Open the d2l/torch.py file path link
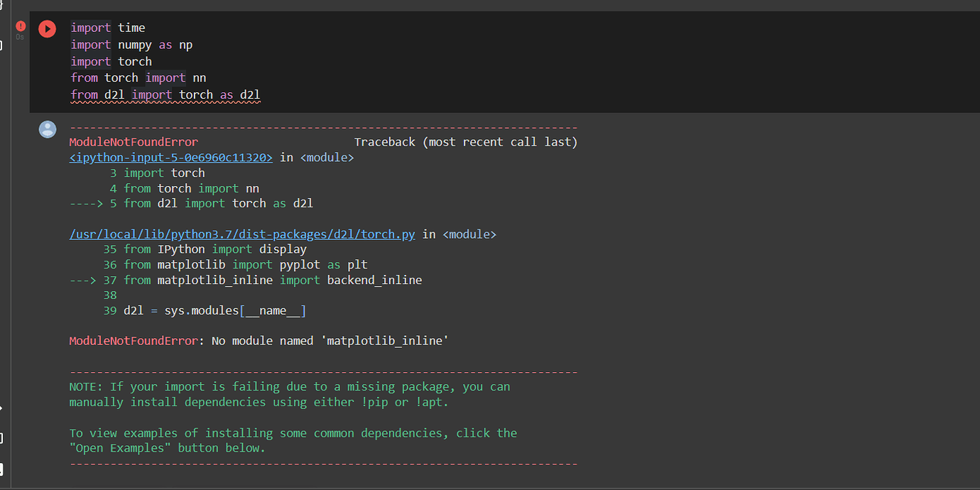The height and width of the screenshot is (490, 980). point(241,234)
